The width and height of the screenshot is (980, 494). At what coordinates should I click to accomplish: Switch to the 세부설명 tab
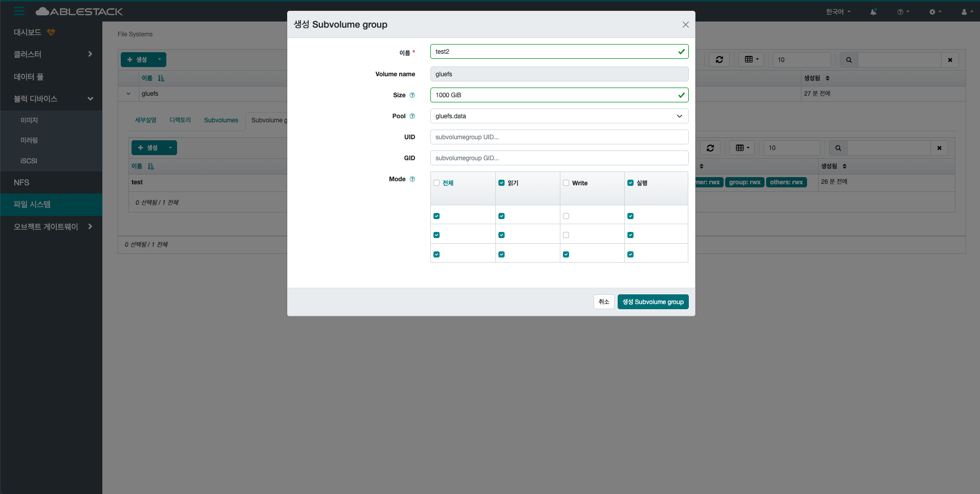[x=145, y=120]
